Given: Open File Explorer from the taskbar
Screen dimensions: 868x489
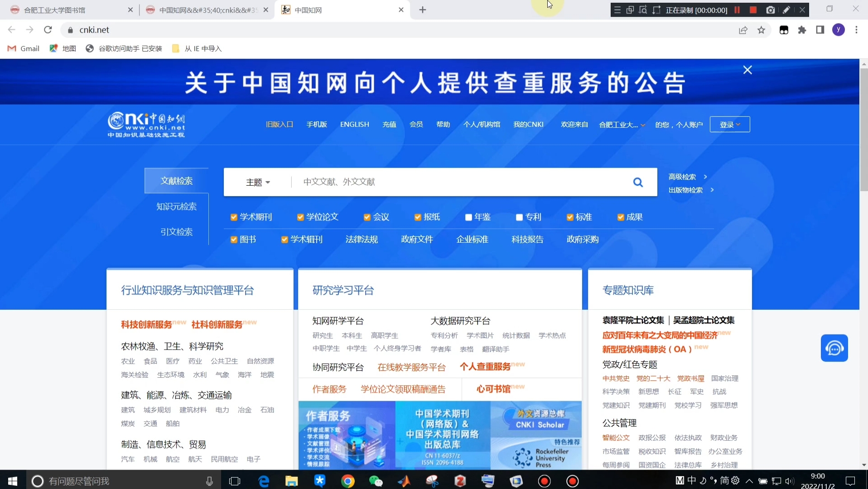Looking at the screenshot, I should click(291, 481).
